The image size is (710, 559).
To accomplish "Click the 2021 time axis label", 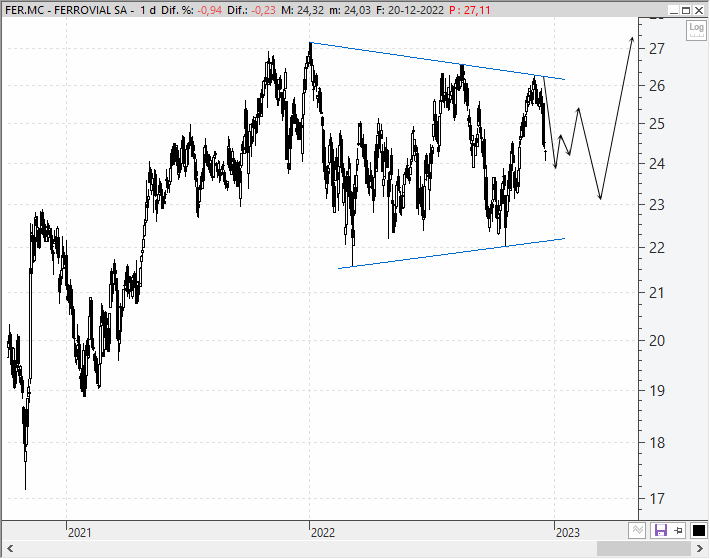I will click(80, 533).
